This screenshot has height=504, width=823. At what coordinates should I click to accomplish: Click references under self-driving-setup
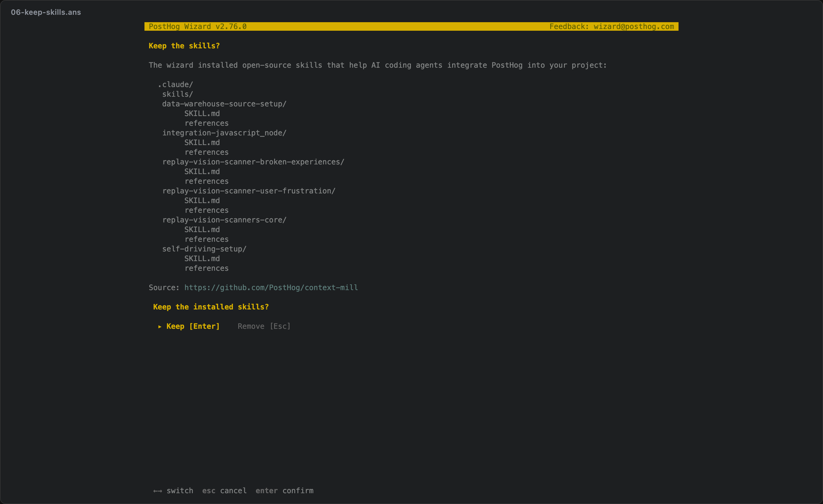click(x=207, y=268)
